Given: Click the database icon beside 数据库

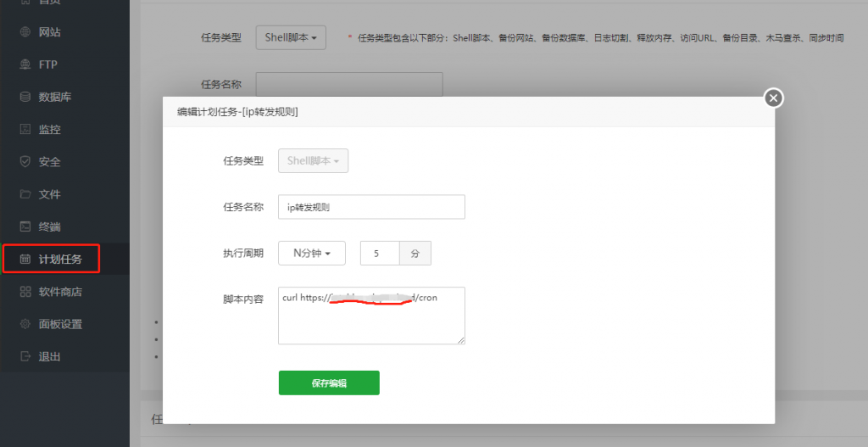Looking at the screenshot, I should [25, 97].
